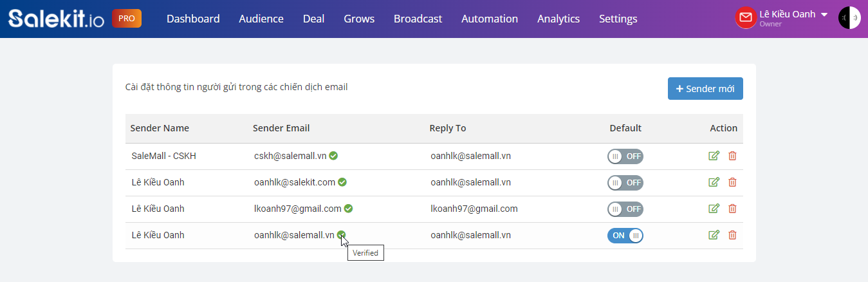Enable default toggle for oanhlk@salekit.com
The height and width of the screenshot is (282, 868).
[x=625, y=183]
